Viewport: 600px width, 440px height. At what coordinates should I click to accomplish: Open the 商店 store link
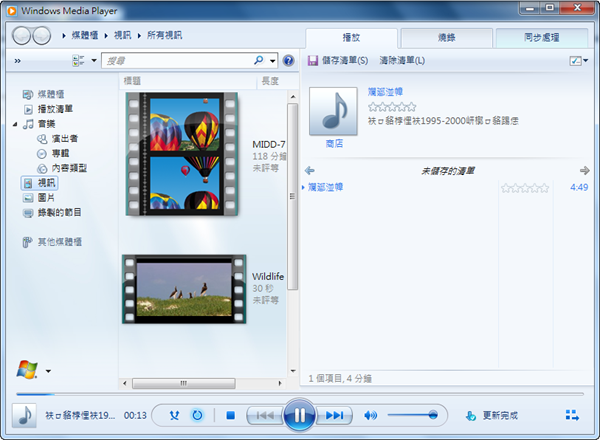click(x=334, y=143)
